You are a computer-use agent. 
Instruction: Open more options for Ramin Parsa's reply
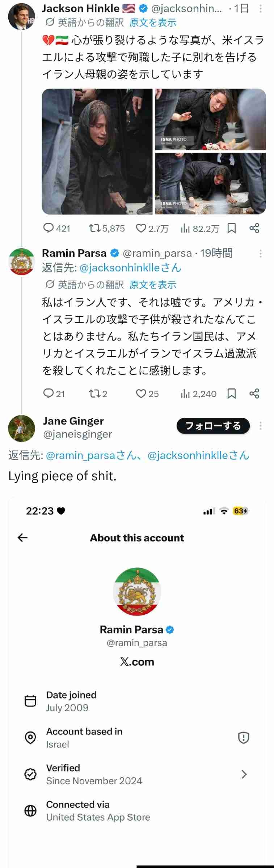coord(260,254)
